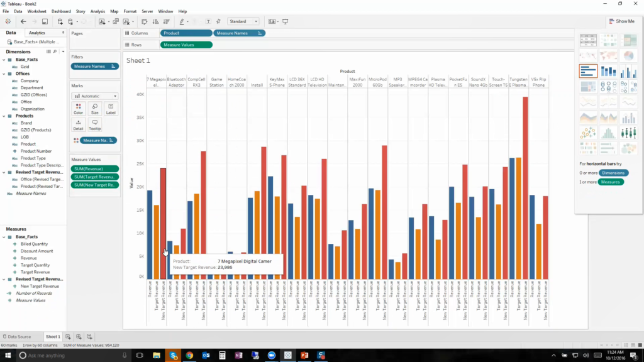This screenshot has width=644, height=362.
Task: Switch to the Analytics tab
Action: [37, 33]
